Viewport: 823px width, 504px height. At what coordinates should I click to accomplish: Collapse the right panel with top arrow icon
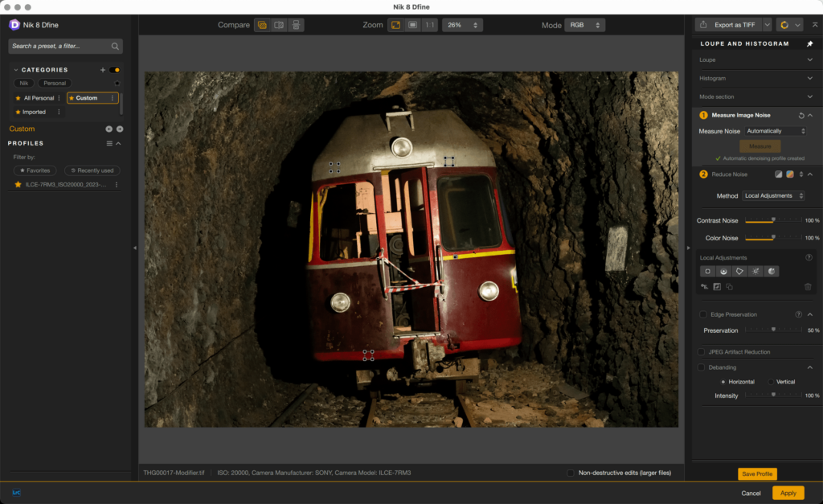(815, 25)
